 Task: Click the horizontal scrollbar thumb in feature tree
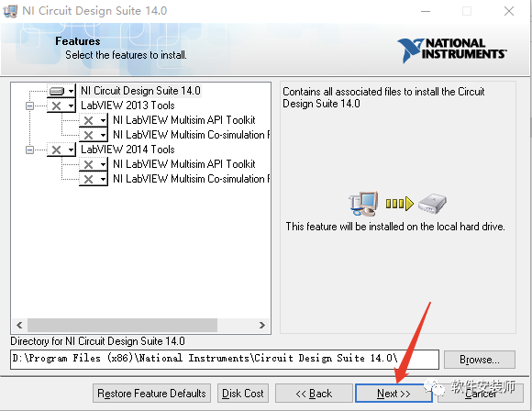pyautogui.click(x=122, y=325)
